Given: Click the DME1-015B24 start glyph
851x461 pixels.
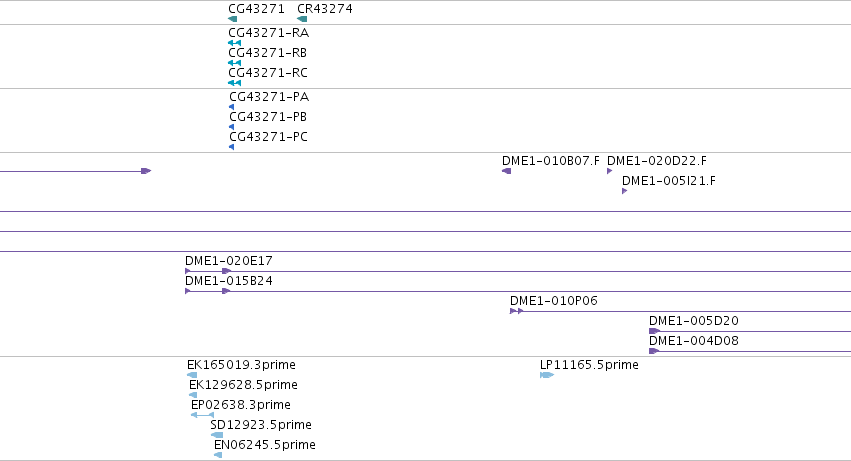Looking at the screenshot, I should click(x=188, y=291).
